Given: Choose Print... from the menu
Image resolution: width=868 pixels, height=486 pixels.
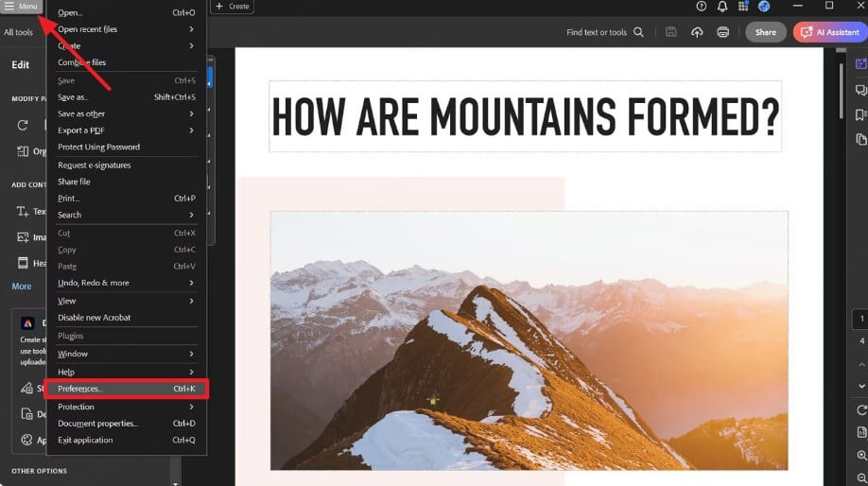Looking at the screenshot, I should coord(126,199).
